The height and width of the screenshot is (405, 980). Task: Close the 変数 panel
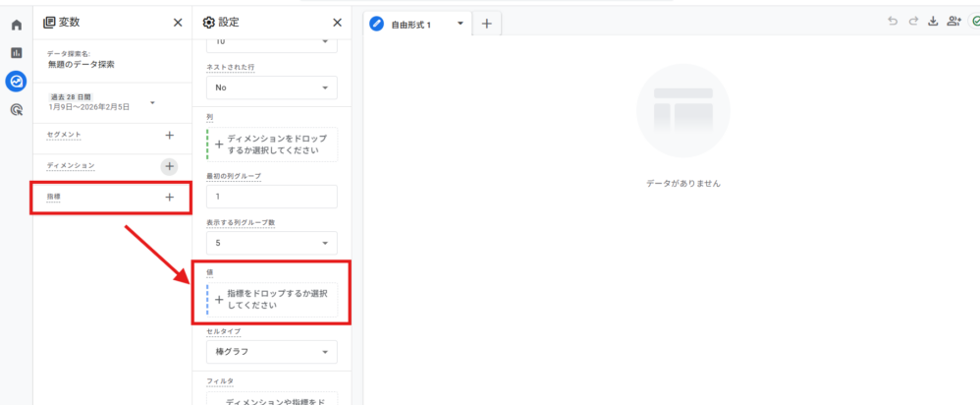point(177,22)
